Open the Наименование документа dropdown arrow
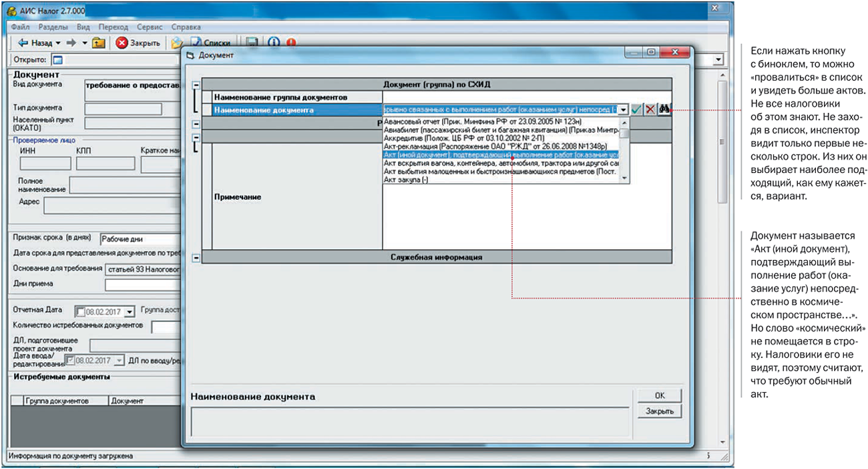This screenshot has width=868, height=469. coord(623,110)
